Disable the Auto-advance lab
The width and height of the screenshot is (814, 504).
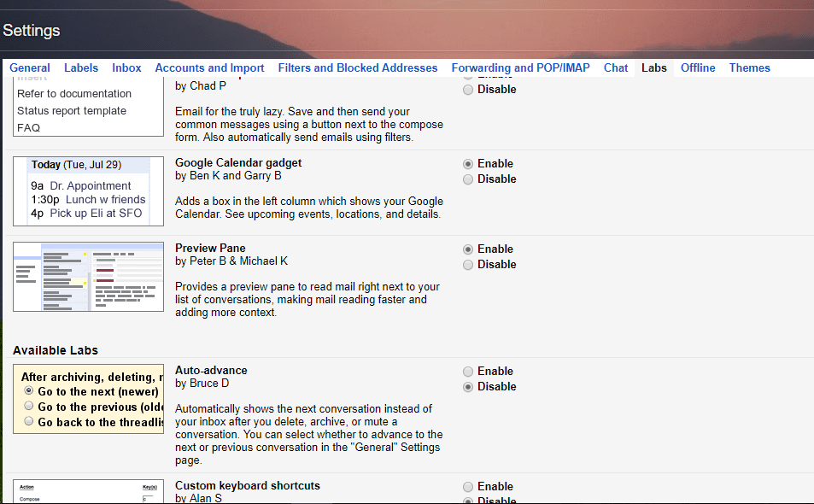(x=468, y=387)
